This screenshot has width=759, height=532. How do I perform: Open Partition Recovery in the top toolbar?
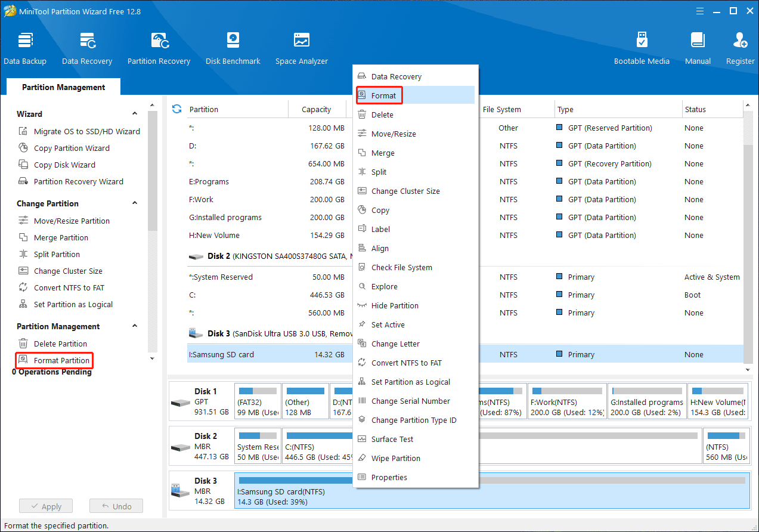159,48
